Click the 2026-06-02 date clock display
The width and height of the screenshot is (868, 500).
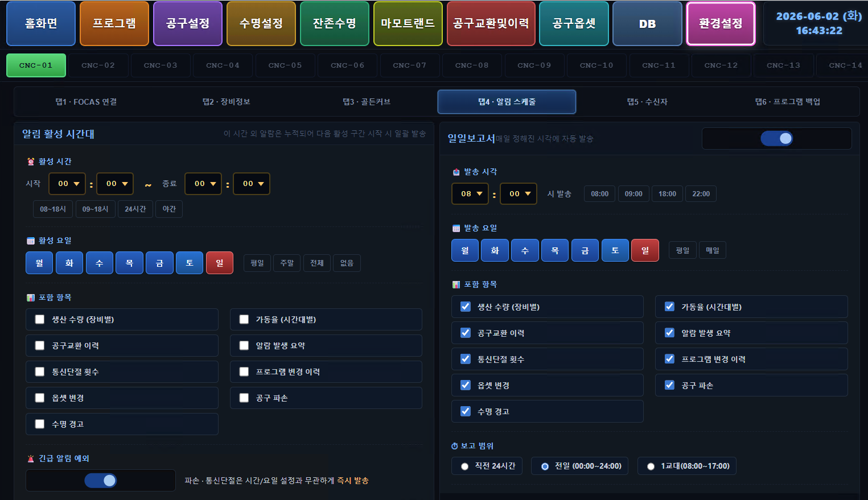pos(818,23)
